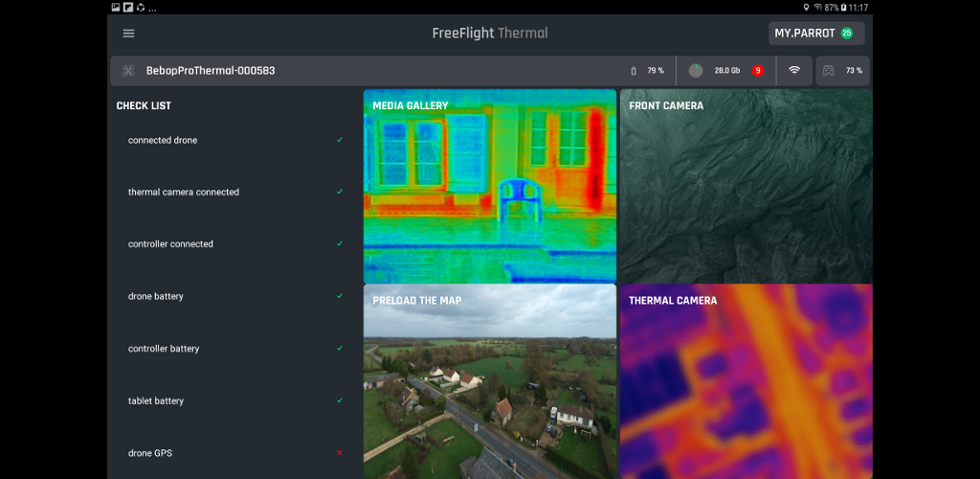This screenshot has height=479, width=980.
Task: Open the Media Gallery tile
Action: pyautogui.click(x=490, y=186)
